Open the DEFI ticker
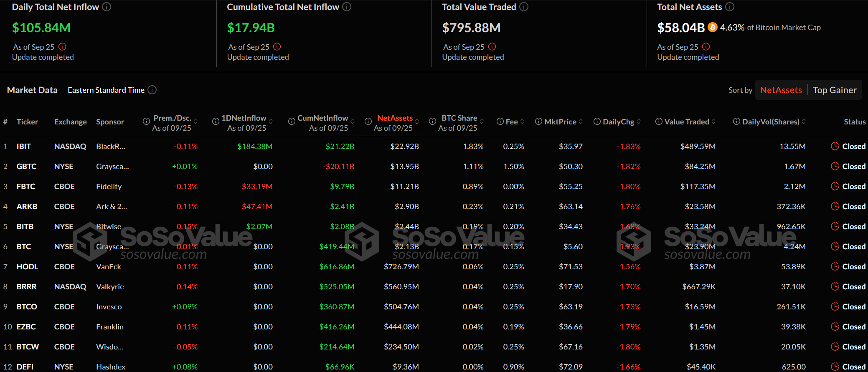868x372 pixels. point(25,367)
